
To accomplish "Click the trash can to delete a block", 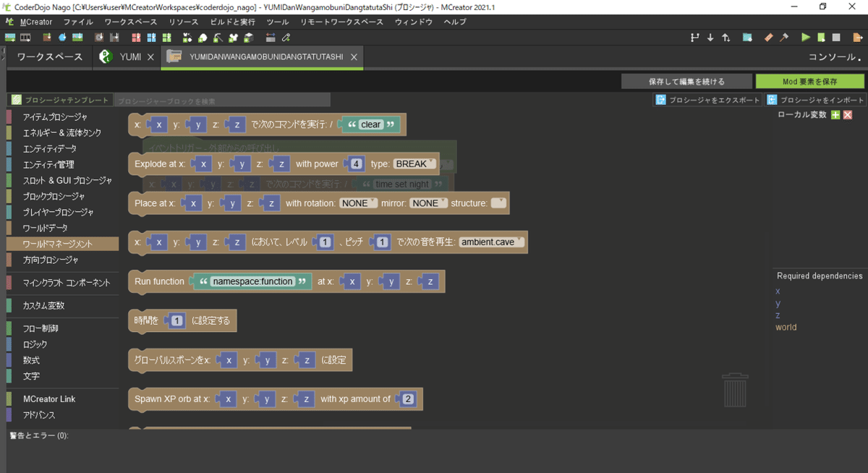I will pos(736,389).
